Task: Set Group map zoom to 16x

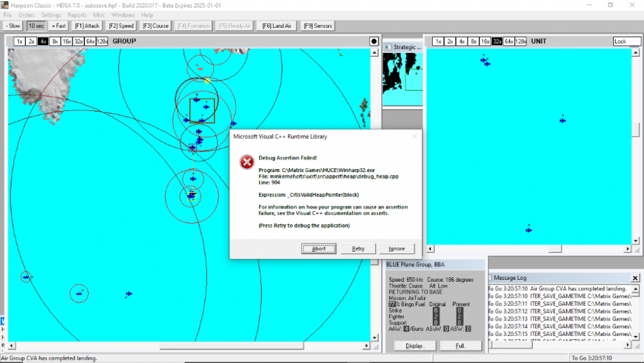Action: click(x=66, y=41)
